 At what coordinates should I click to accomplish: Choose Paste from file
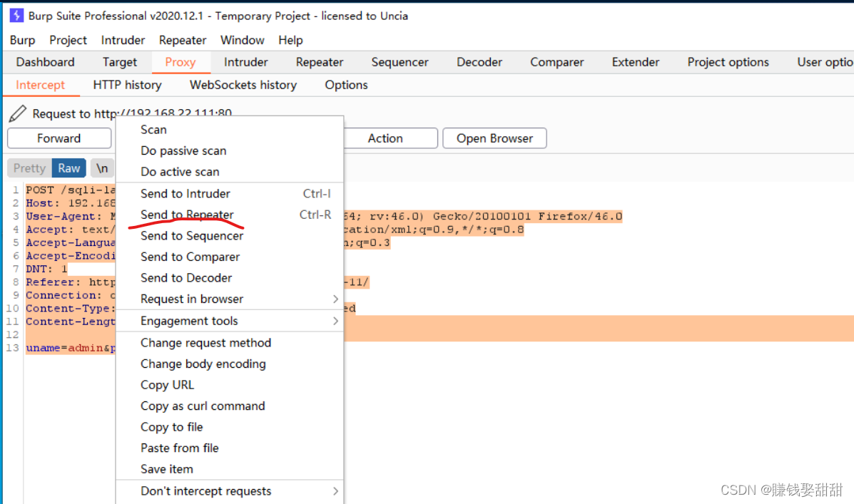tap(229, 448)
